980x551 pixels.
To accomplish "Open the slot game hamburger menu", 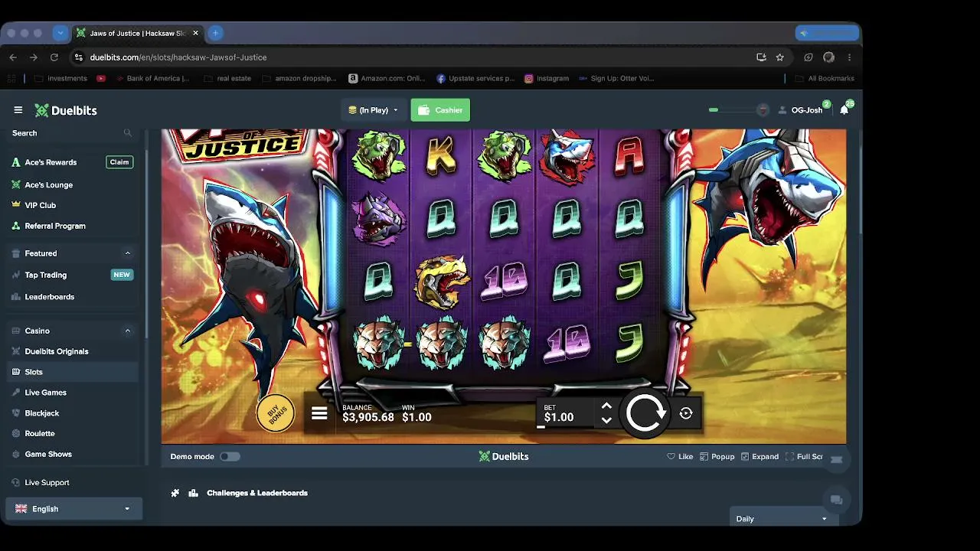I will 319,414.
